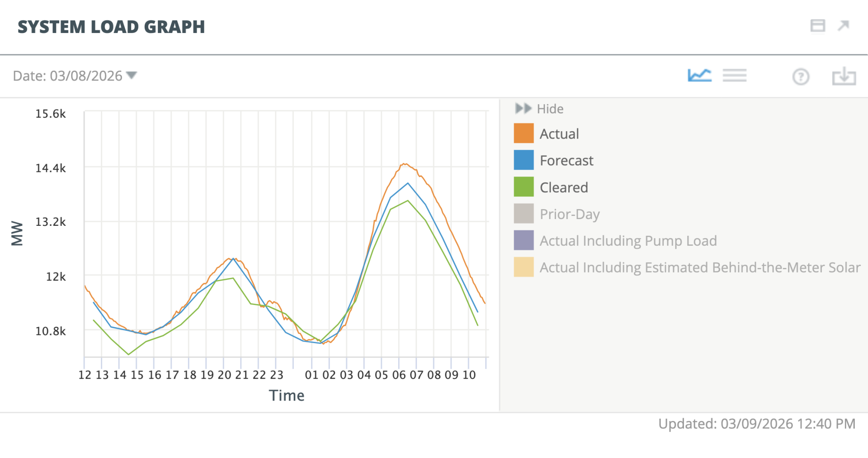
Task: Show Behind-the-Meter Solar series label
Action: click(x=700, y=267)
